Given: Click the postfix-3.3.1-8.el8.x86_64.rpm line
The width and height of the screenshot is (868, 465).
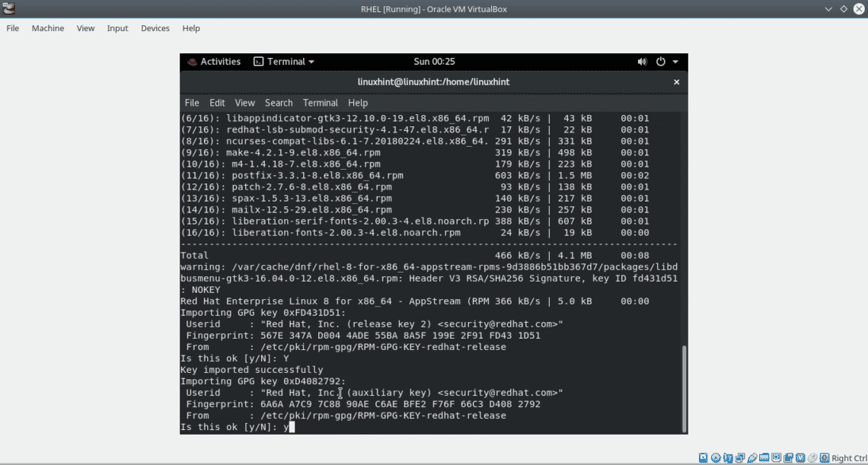Looking at the screenshot, I should [x=415, y=176].
